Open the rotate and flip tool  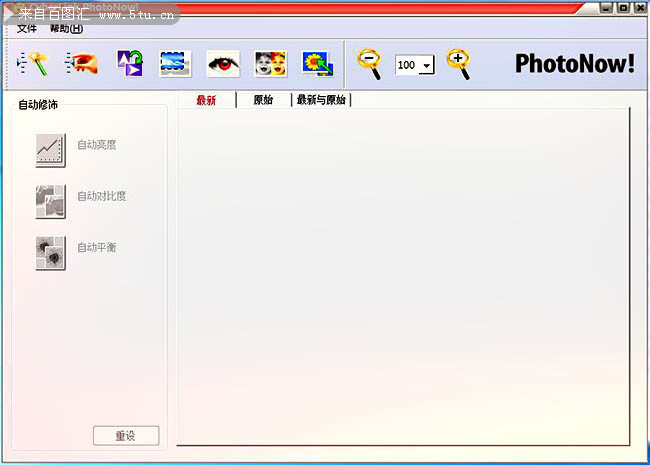pyautogui.click(x=130, y=64)
